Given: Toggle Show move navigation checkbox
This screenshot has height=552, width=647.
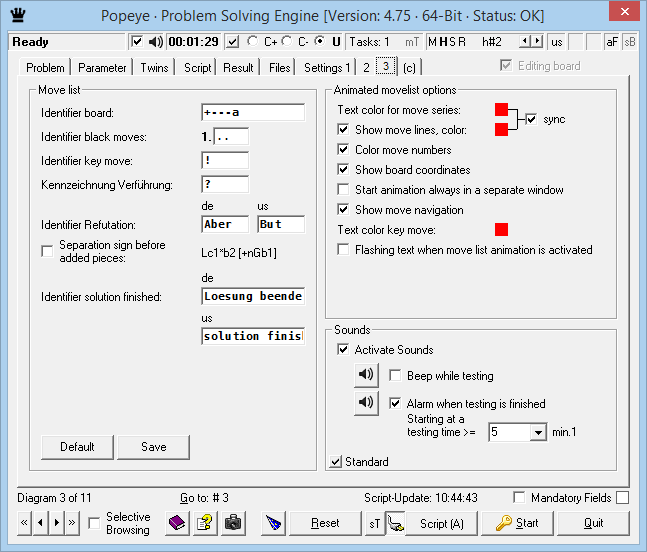Looking at the screenshot, I should 343,210.
